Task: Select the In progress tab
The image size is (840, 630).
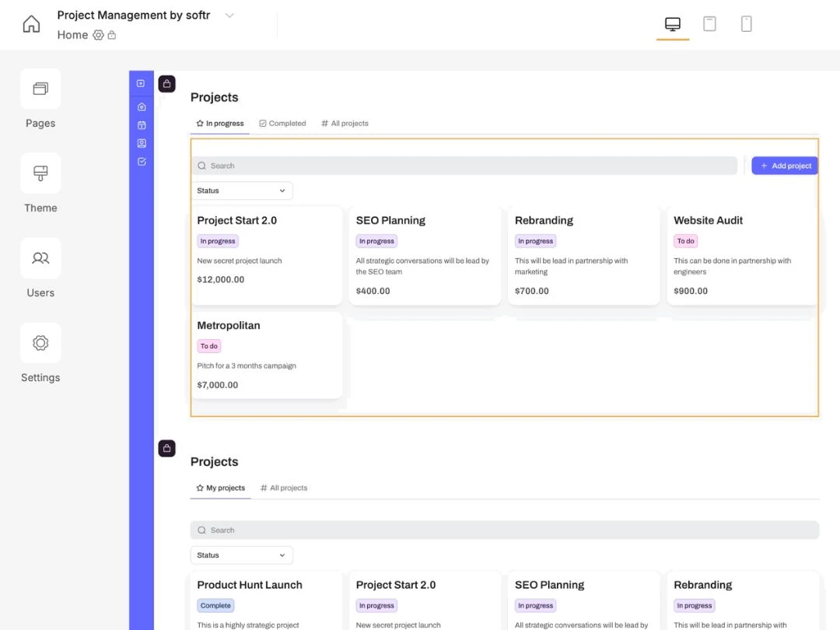Action: (x=219, y=123)
